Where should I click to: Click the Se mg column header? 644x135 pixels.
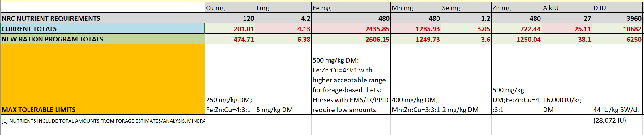click(x=466, y=8)
